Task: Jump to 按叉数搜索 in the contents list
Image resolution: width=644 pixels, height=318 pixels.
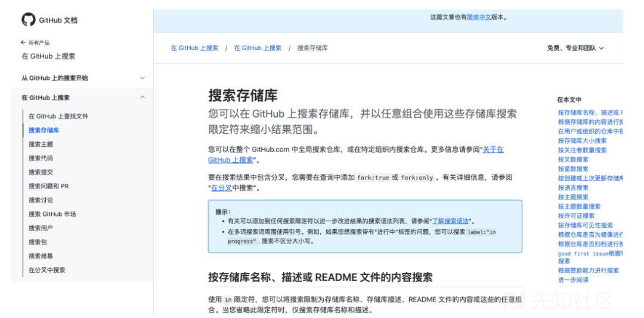Action: [573, 159]
